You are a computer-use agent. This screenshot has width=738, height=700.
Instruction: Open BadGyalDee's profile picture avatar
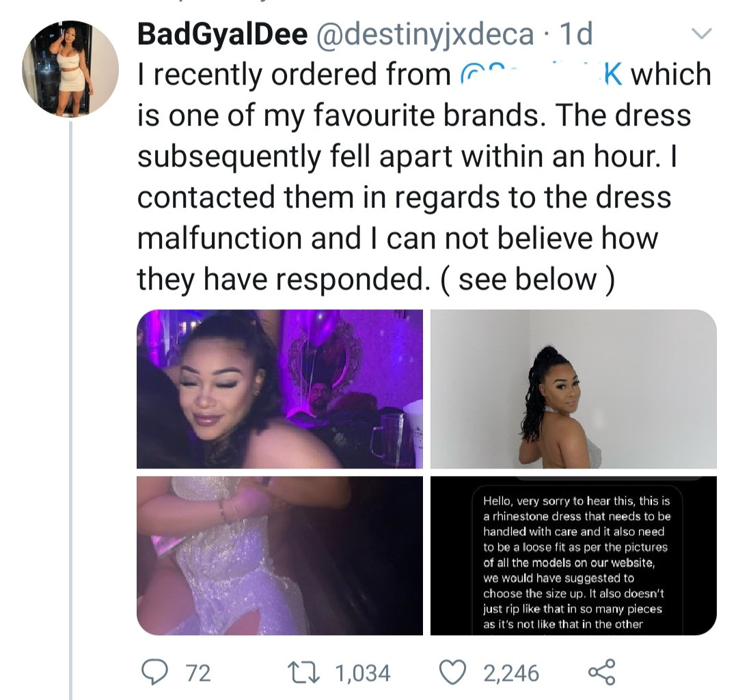coord(71,68)
